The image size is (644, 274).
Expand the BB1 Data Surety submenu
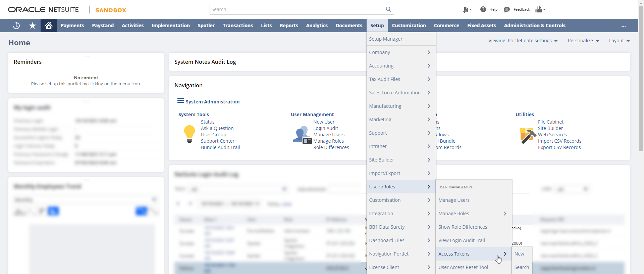pyautogui.click(x=401, y=227)
